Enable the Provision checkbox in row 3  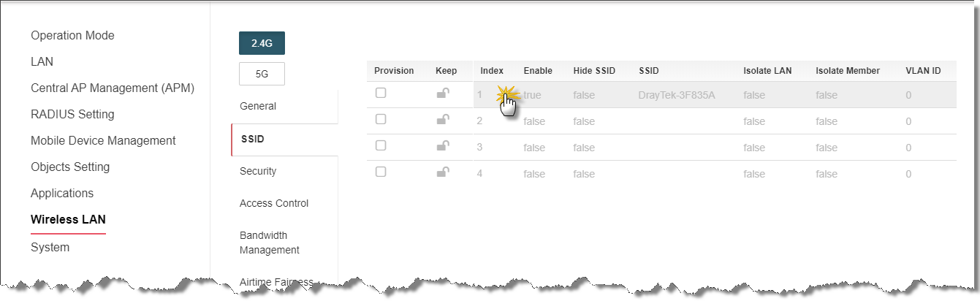pos(381,146)
